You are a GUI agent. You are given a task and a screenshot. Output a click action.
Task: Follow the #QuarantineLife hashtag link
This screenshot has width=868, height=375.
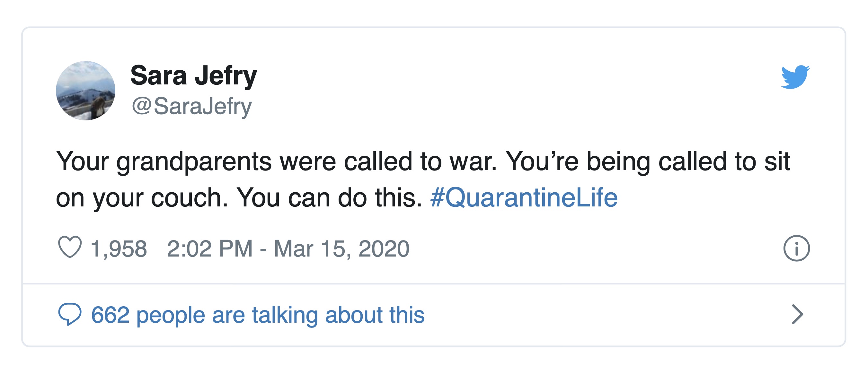pos(524,197)
